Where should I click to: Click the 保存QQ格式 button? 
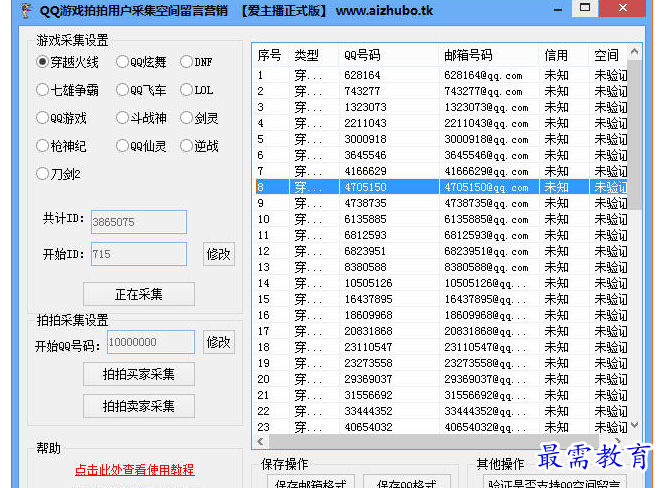pos(406,483)
